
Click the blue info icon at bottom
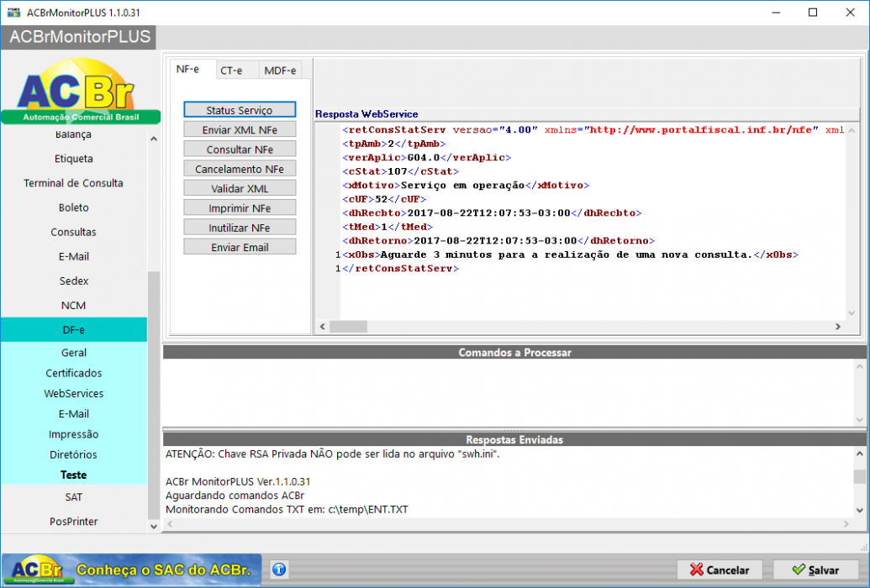pyautogui.click(x=279, y=570)
